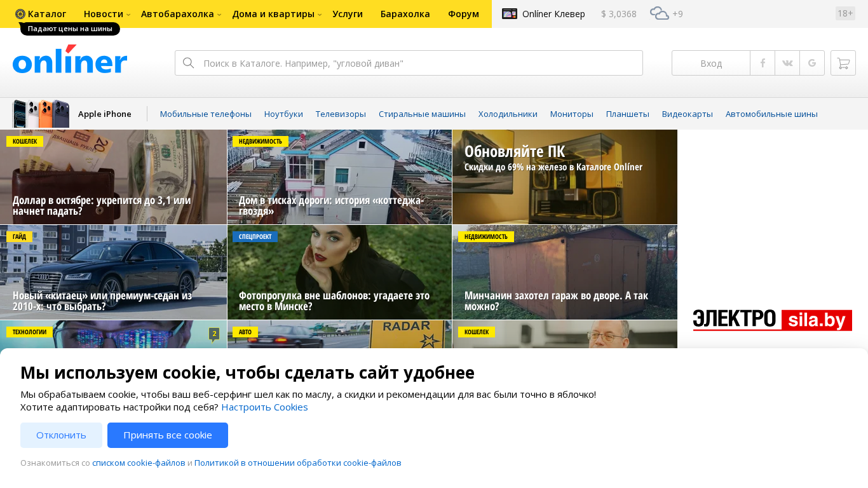
Task: Click the dollar rate $ 3,0368
Action: pyautogui.click(x=619, y=13)
